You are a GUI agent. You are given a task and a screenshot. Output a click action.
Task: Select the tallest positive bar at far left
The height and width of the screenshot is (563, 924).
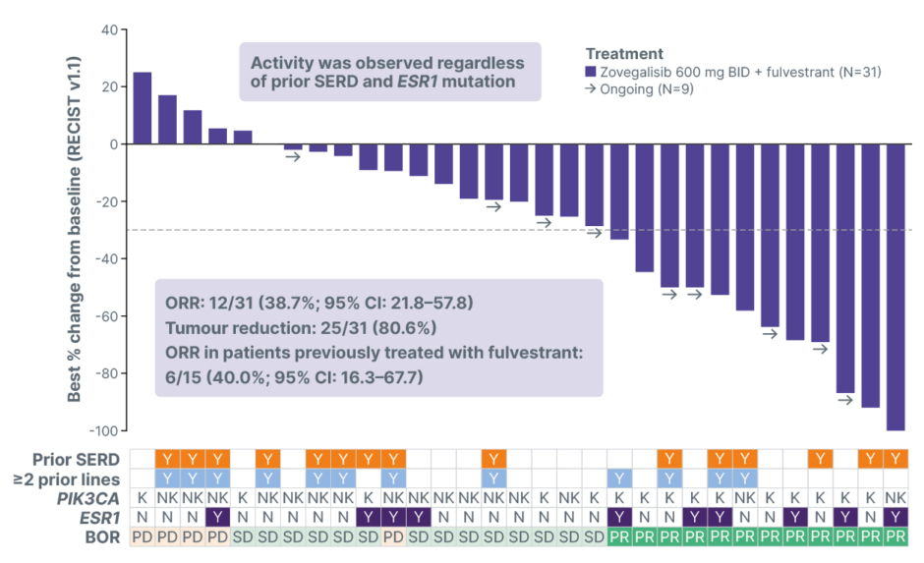143,108
